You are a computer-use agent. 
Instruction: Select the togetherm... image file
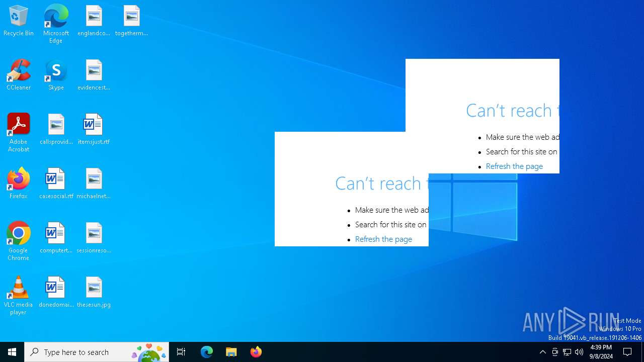(x=131, y=21)
